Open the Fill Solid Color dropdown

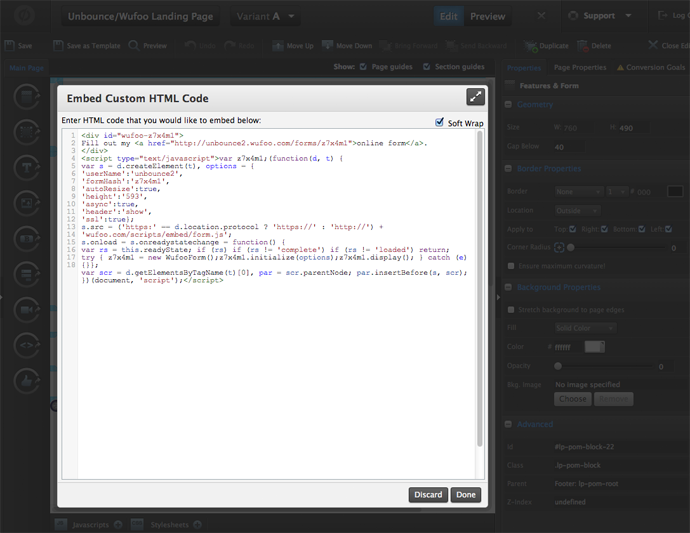(x=585, y=328)
